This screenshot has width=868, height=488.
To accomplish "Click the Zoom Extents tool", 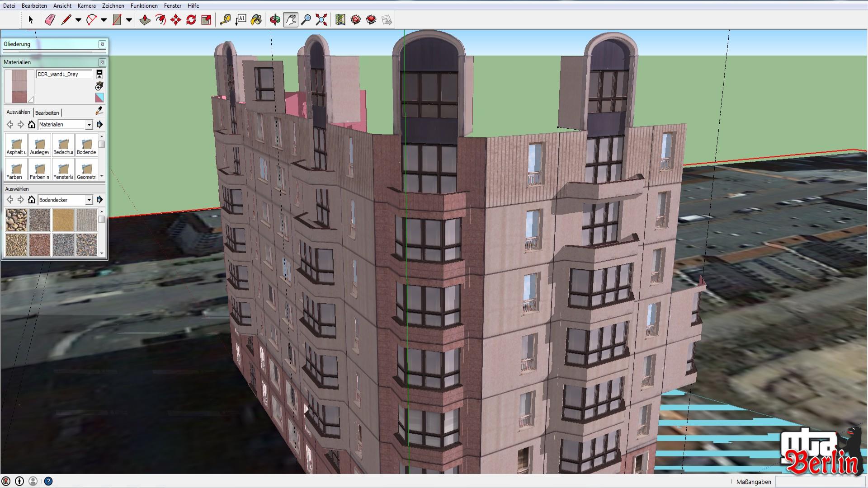I will tap(321, 20).
